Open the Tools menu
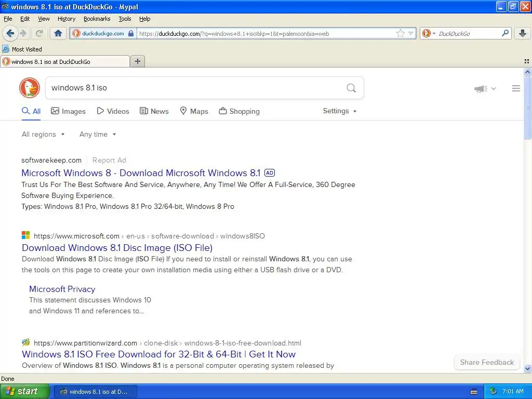Screen dimensions: 532x399 [125, 19]
